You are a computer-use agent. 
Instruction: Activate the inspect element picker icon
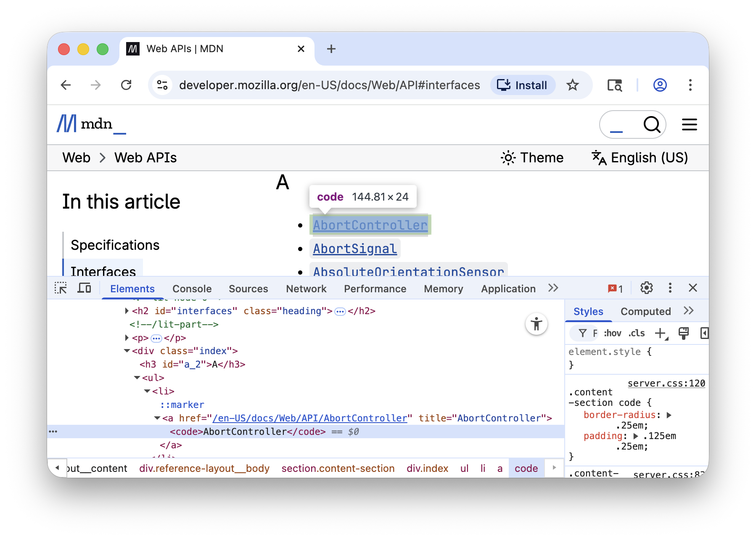point(61,288)
